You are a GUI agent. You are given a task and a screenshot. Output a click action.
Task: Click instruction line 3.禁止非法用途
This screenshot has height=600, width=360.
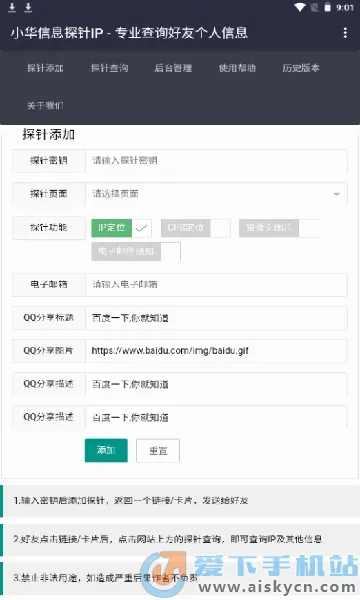tap(106, 578)
